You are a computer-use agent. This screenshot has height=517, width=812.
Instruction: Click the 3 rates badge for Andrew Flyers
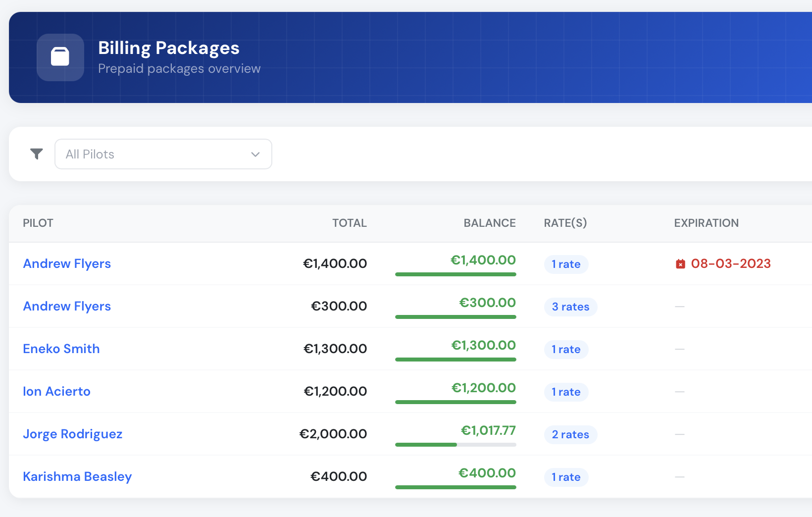coord(571,307)
